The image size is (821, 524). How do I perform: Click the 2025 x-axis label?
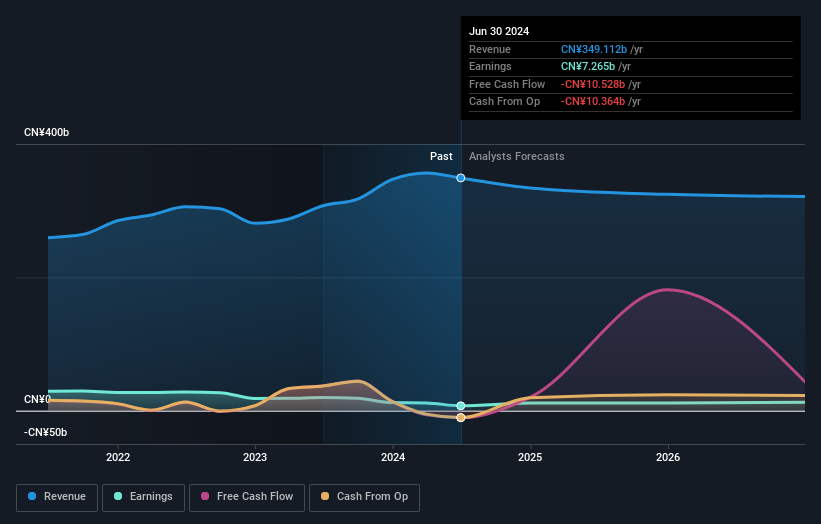click(x=530, y=457)
